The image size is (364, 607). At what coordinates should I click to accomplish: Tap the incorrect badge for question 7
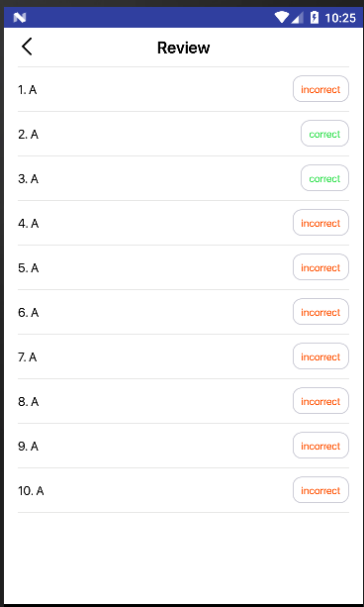pyautogui.click(x=320, y=356)
